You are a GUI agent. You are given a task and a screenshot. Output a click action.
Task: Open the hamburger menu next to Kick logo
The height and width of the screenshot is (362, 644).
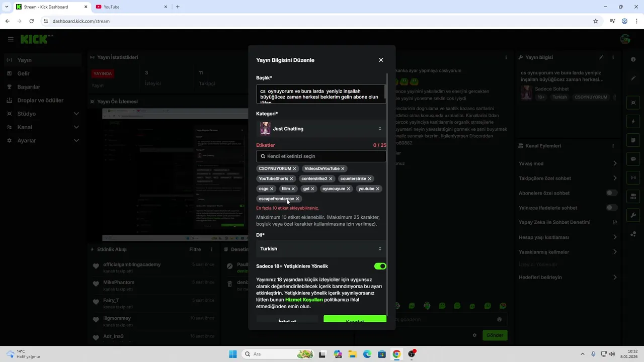[11, 39]
